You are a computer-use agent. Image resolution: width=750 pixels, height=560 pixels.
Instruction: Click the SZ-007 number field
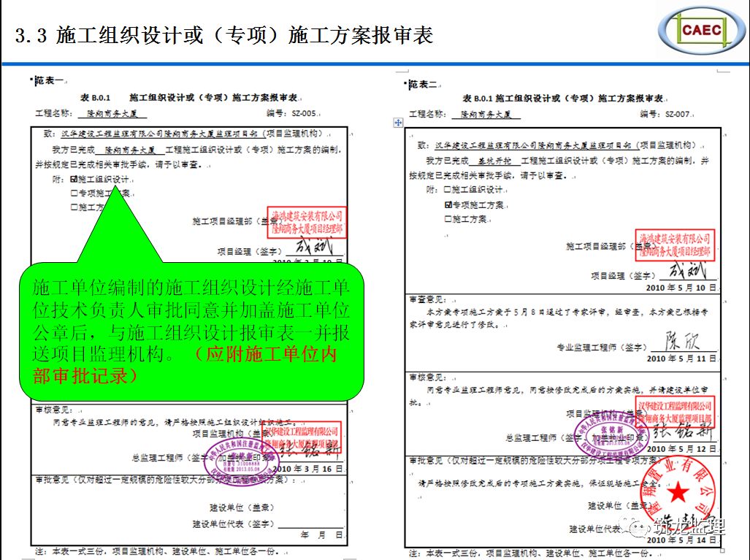[x=676, y=115]
